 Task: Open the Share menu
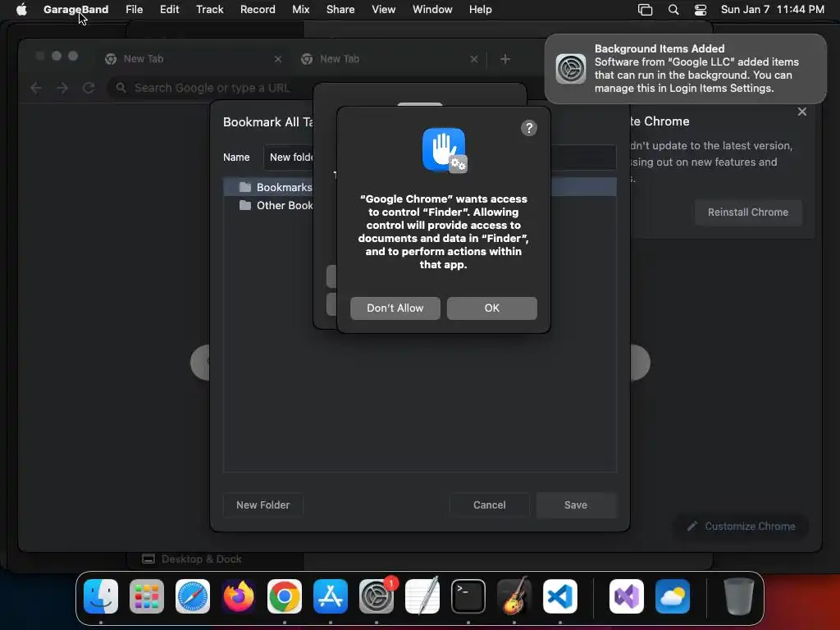click(x=340, y=9)
